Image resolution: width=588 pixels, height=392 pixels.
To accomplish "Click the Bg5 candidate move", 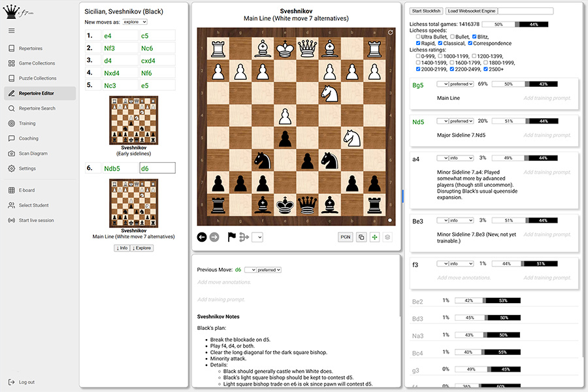I will (x=417, y=85).
